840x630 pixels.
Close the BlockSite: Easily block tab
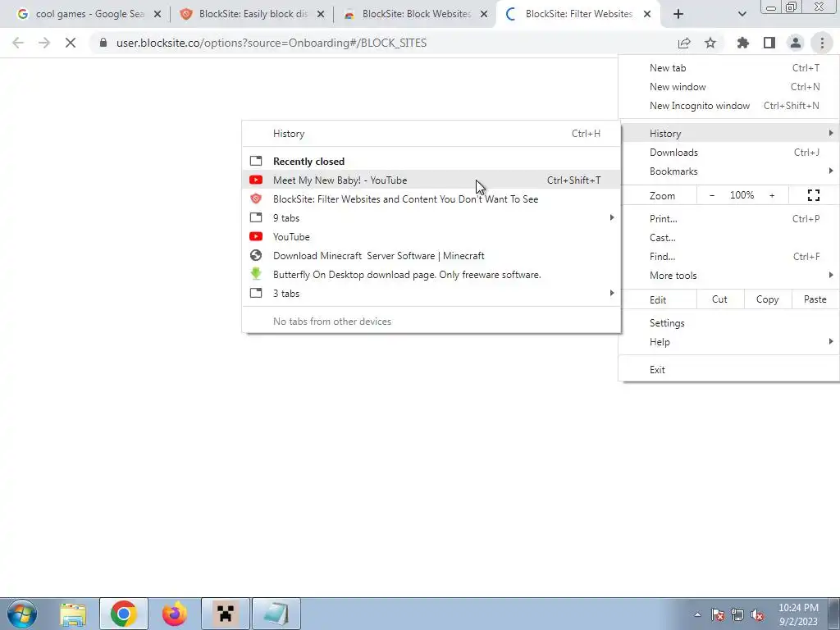click(x=321, y=15)
